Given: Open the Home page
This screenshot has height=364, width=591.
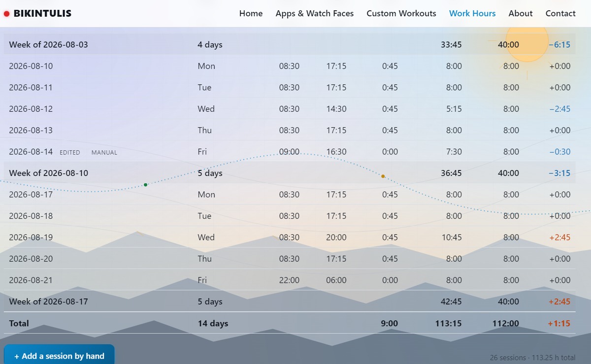Looking at the screenshot, I should click(251, 13).
